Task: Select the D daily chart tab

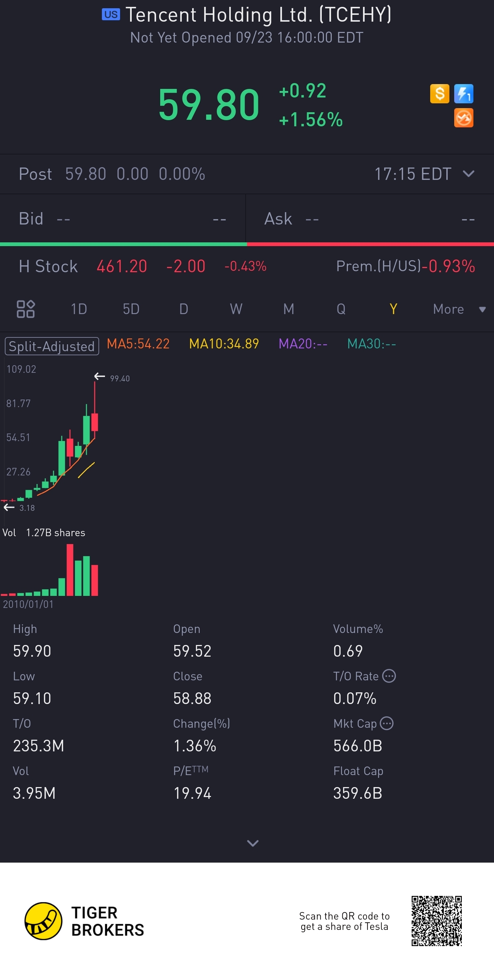Action: [x=183, y=309]
